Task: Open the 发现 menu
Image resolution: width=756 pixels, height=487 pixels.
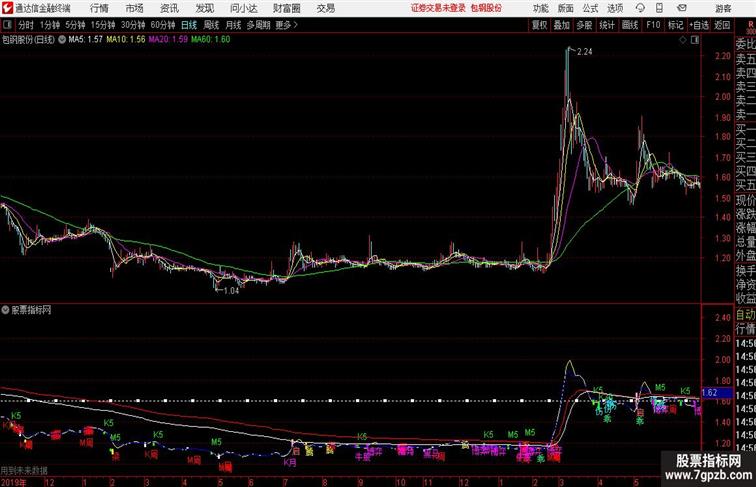Action: [204, 8]
